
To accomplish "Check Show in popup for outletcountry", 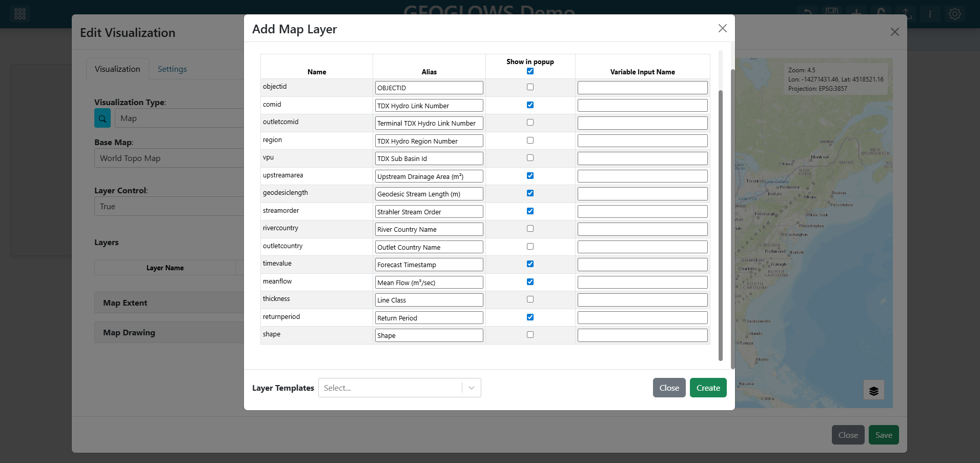I will coord(530,246).
